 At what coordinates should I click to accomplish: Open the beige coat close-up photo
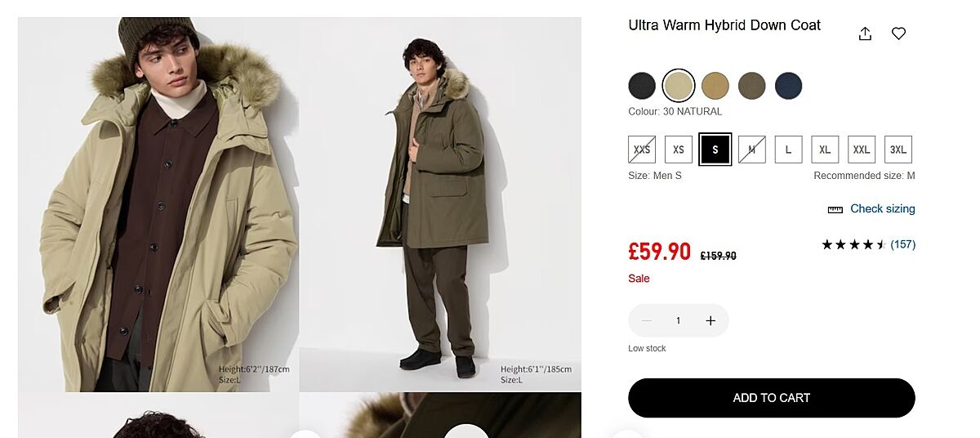pyautogui.click(x=158, y=204)
